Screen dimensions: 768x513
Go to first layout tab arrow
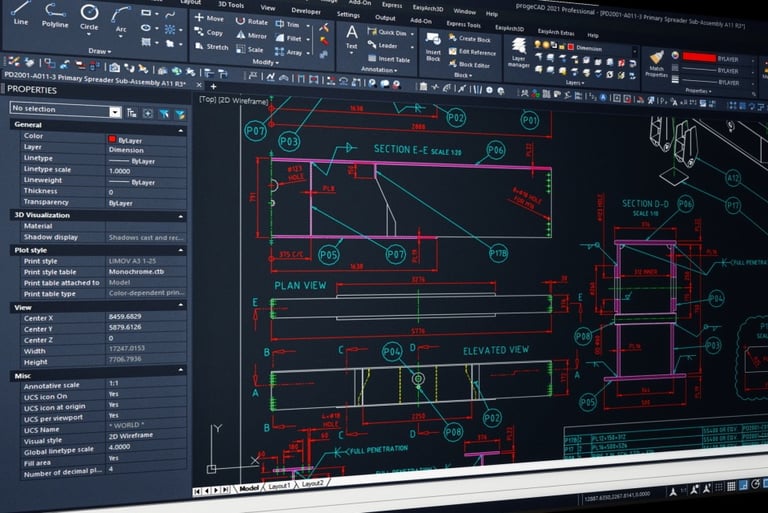tap(197, 491)
